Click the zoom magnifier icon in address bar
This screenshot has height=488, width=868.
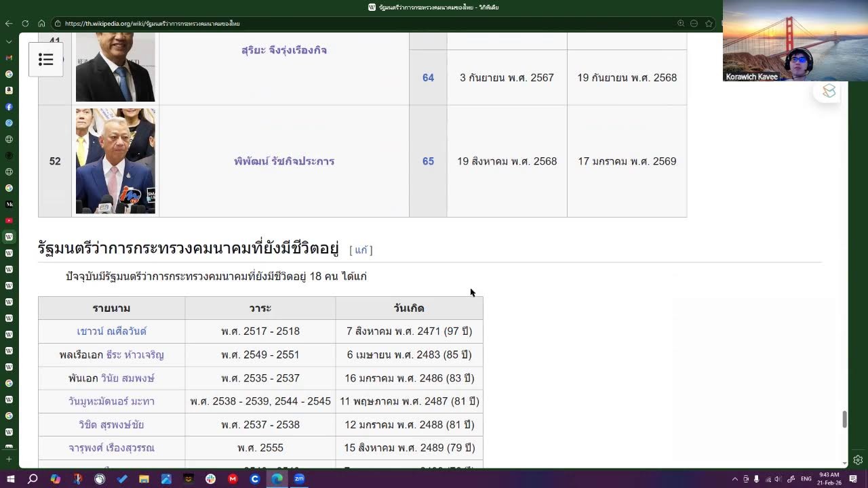(680, 23)
